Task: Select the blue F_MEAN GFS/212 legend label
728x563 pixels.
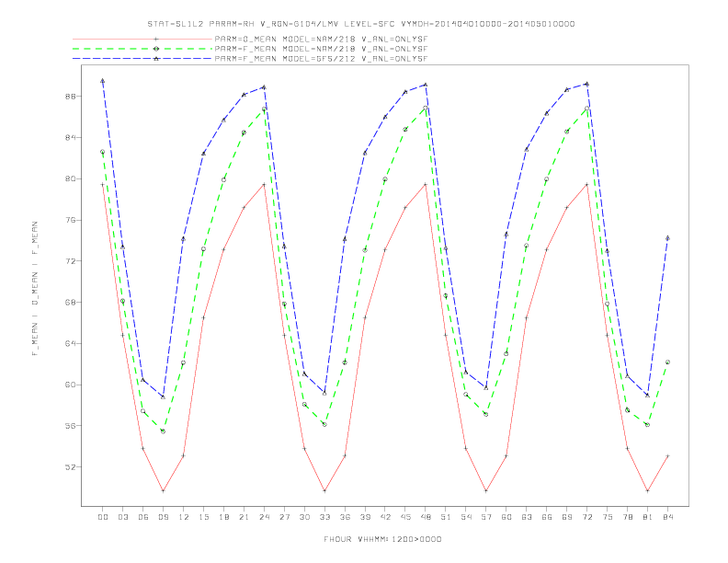Action: [x=321, y=59]
